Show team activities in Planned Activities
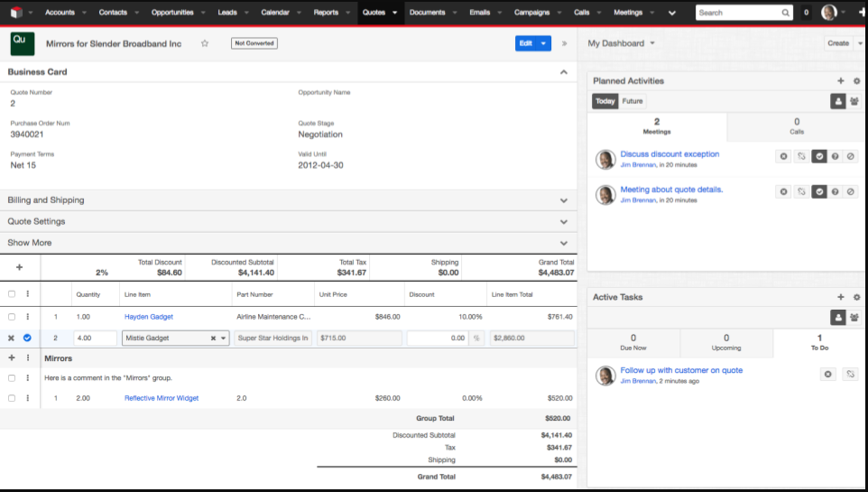The width and height of the screenshot is (868, 492). (x=854, y=101)
